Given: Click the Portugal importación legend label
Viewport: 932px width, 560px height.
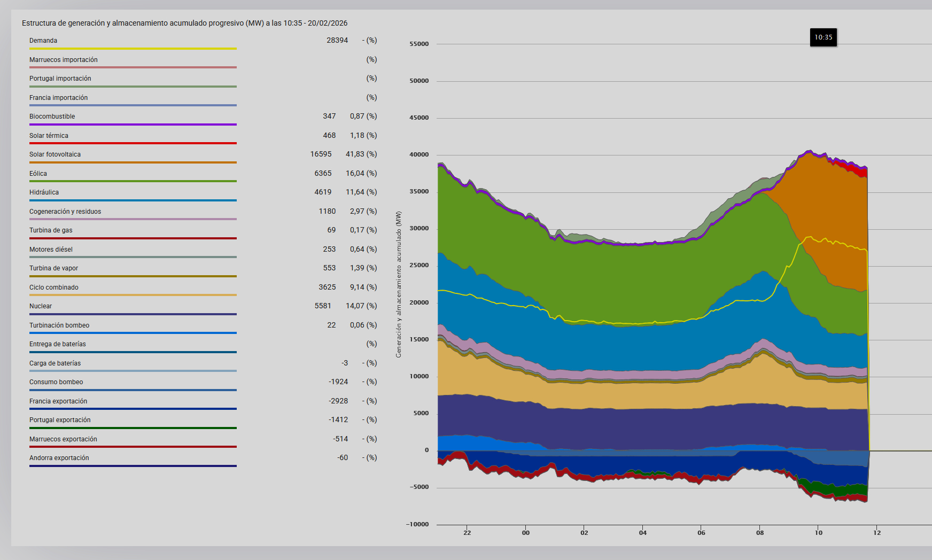Looking at the screenshot, I should pyautogui.click(x=60, y=79).
